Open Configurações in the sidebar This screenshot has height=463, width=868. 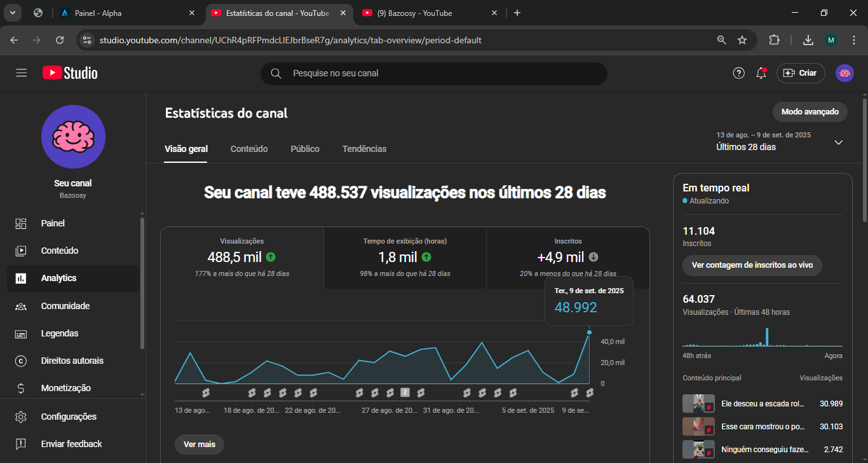[69, 417]
